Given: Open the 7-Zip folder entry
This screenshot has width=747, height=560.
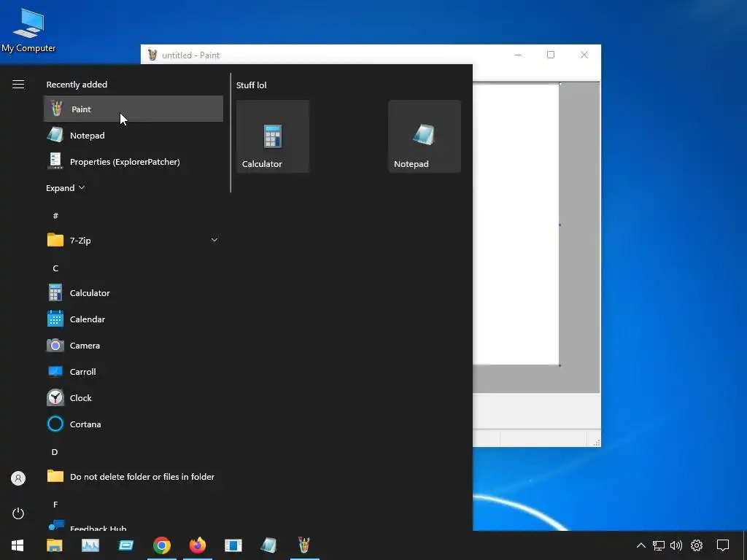Looking at the screenshot, I should [x=133, y=241].
